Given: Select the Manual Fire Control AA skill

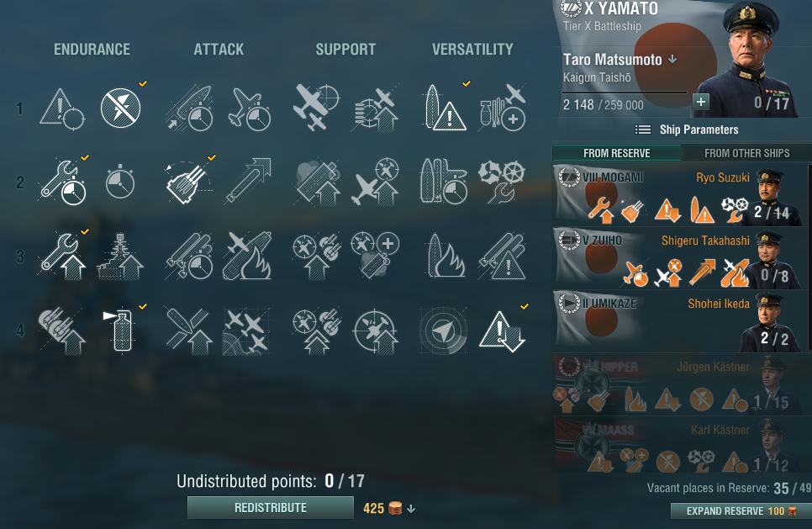Looking at the screenshot, I should point(375,330).
